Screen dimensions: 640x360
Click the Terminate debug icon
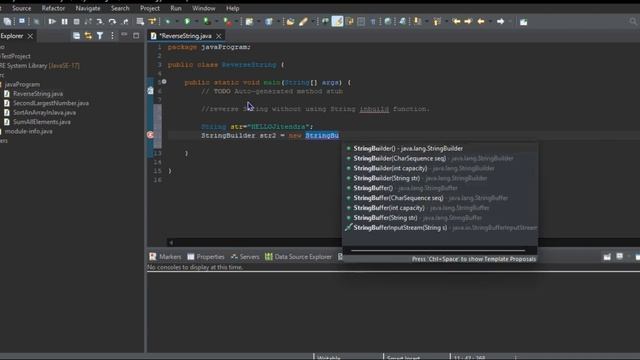click(76, 22)
